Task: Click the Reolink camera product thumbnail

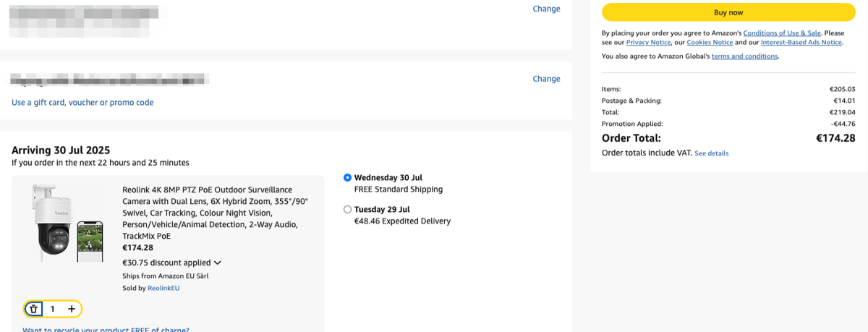Action: click(x=68, y=223)
